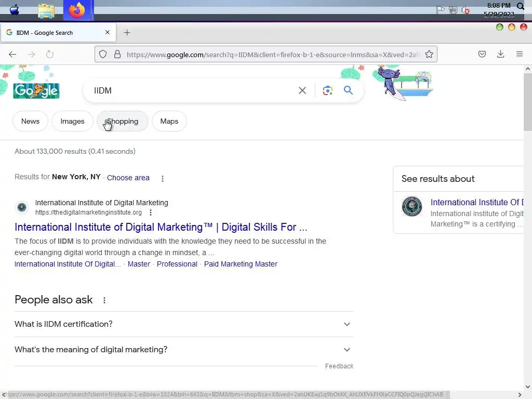Switch to the News filter

point(30,121)
